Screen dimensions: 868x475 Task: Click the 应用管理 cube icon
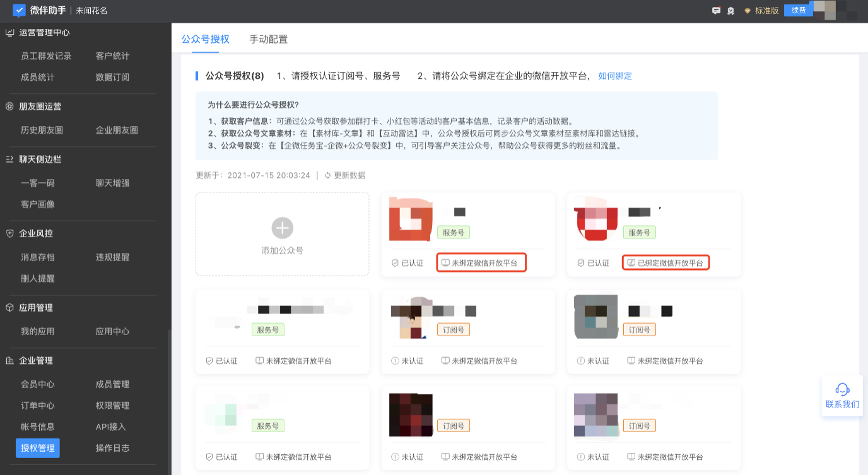pos(9,308)
